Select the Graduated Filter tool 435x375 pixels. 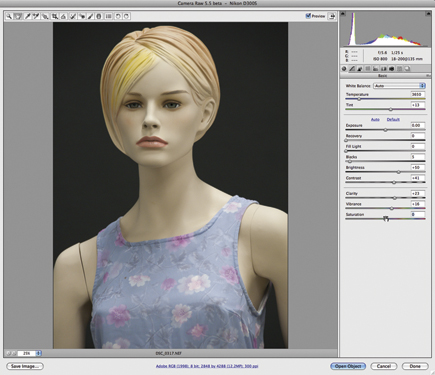pyautogui.click(x=99, y=16)
